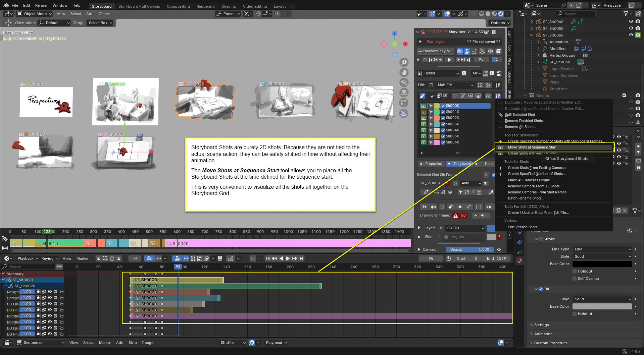The height and width of the screenshot is (355, 644).
Task: Click the Fill Base Color swatch
Action: coord(602,306)
